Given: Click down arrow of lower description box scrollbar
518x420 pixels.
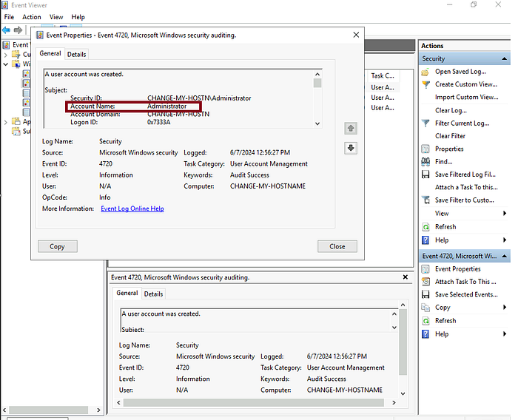Looking at the screenshot, I should coord(394,328).
